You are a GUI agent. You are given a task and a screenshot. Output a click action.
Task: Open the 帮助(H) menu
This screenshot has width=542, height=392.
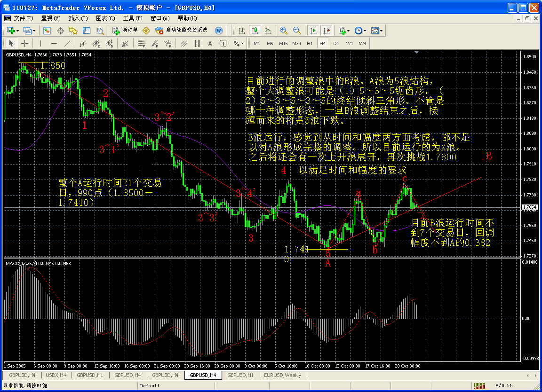[x=187, y=18]
